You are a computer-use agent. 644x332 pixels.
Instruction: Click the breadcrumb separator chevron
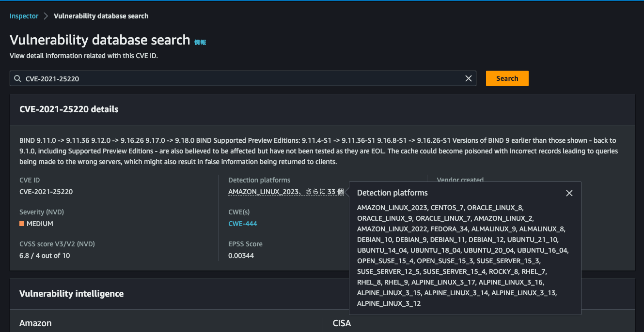point(47,15)
